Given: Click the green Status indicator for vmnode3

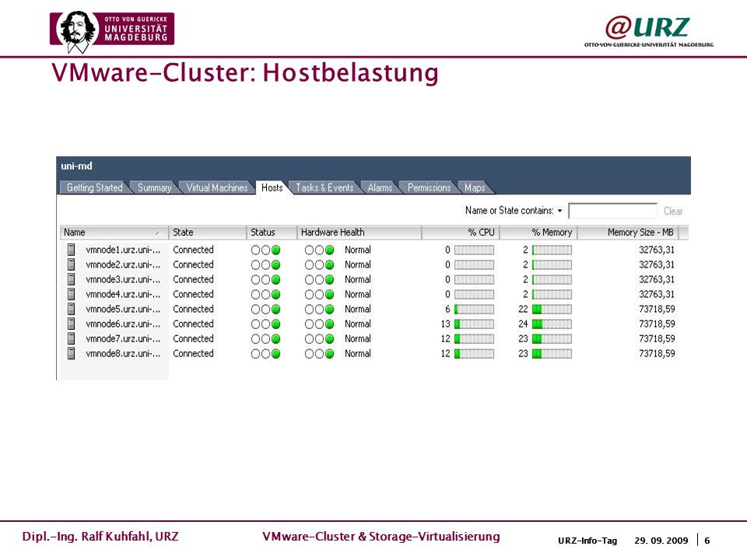Looking at the screenshot, I should click(275, 279).
